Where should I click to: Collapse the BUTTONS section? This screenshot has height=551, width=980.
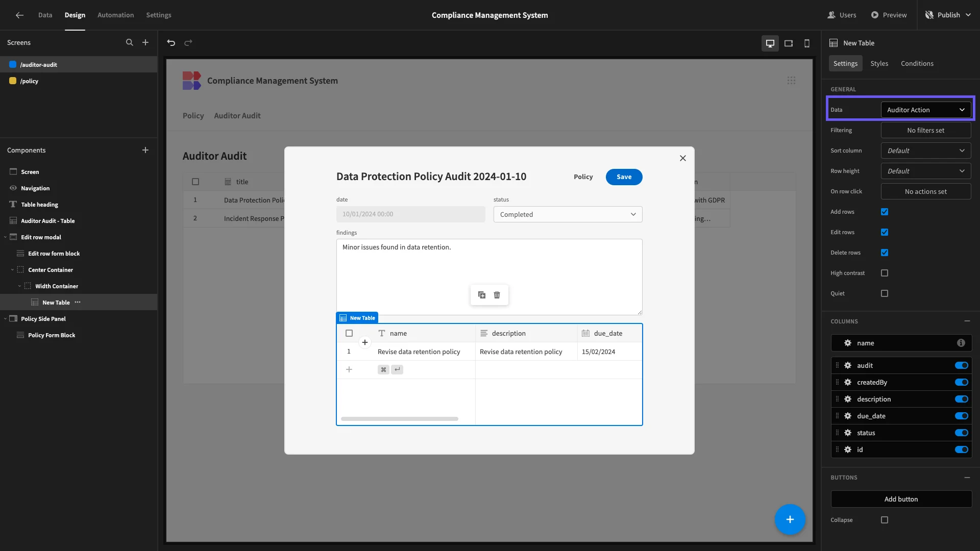point(967,478)
